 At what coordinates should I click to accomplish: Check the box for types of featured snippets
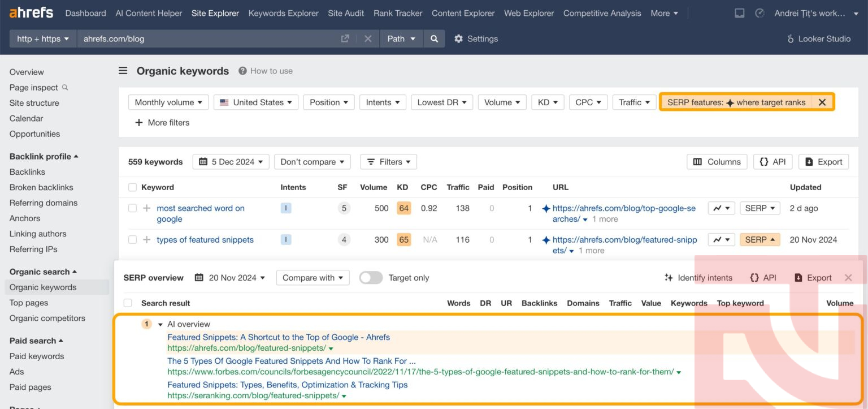(x=132, y=240)
